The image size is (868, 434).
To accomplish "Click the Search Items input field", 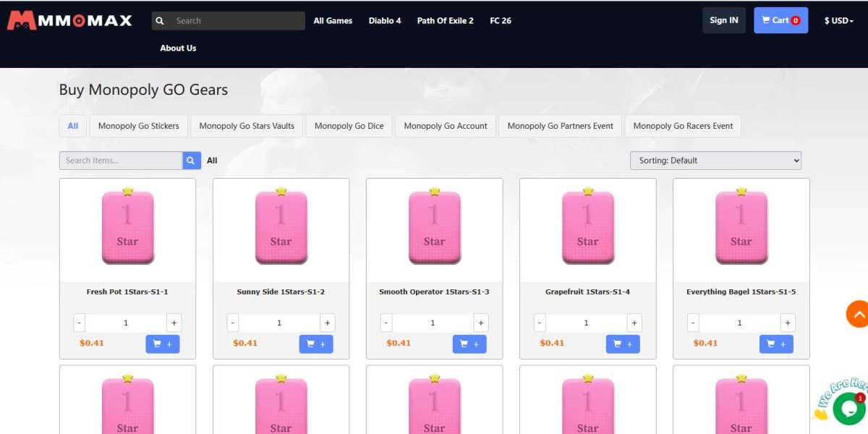I will coord(121,161).
